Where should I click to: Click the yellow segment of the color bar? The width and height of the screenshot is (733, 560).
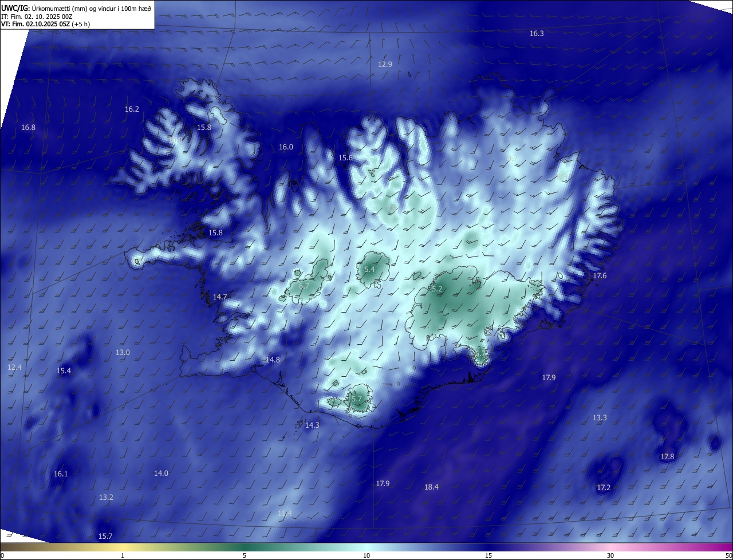click(123, 547)
